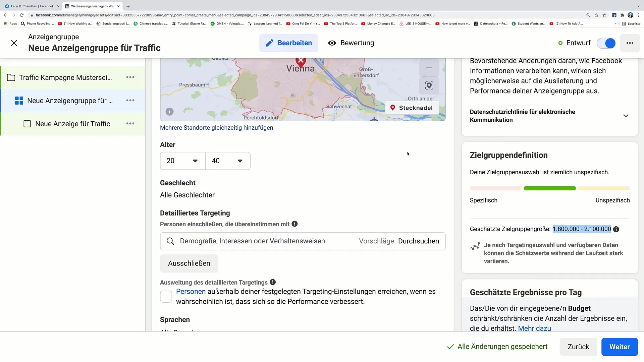Click the campaign folder icon

click(11, 77)
